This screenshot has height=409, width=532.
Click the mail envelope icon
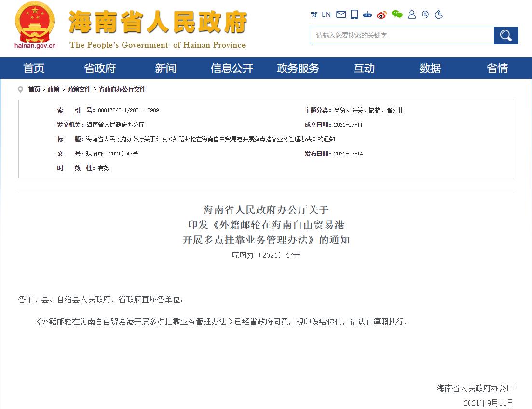coord(341,14)
